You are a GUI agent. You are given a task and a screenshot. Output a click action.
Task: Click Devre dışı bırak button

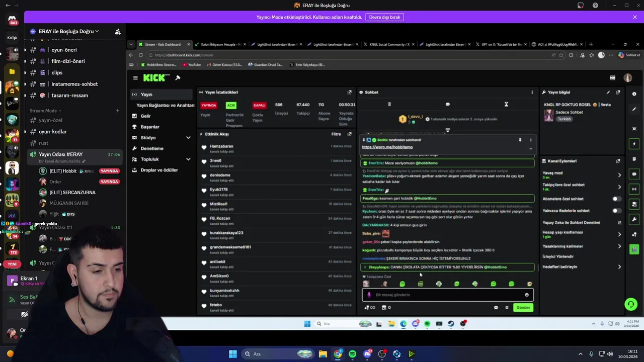(385, 17)
